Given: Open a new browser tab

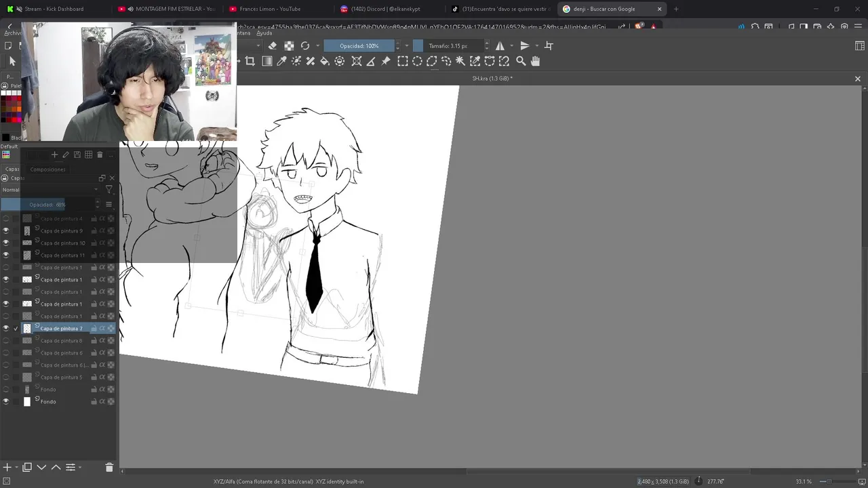Looking at the screenshot, I should click(675, 9).
